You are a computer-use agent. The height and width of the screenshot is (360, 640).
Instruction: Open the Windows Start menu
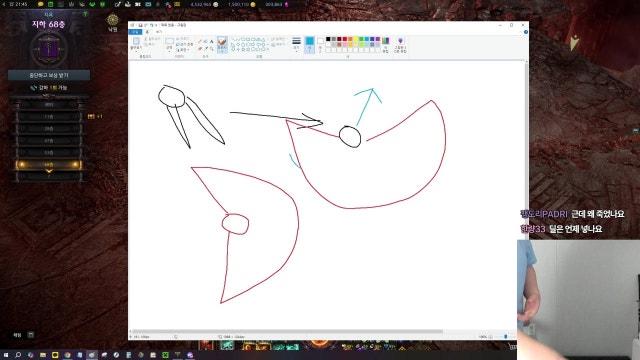click(6, 355)
